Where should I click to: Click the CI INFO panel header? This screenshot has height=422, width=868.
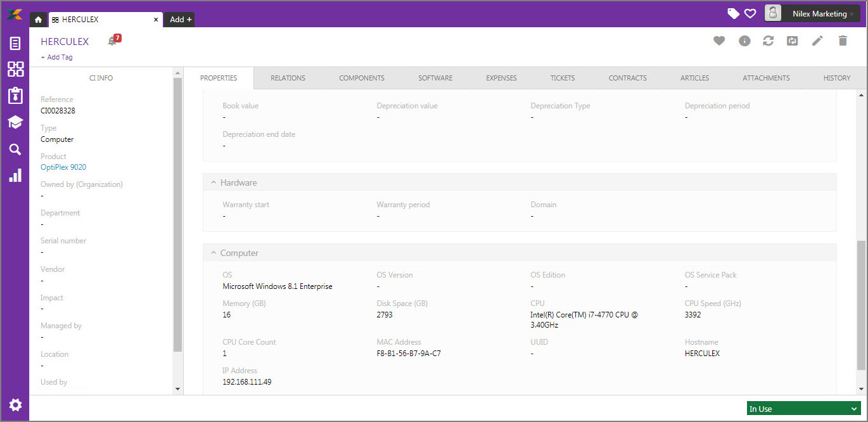[101, 78]
